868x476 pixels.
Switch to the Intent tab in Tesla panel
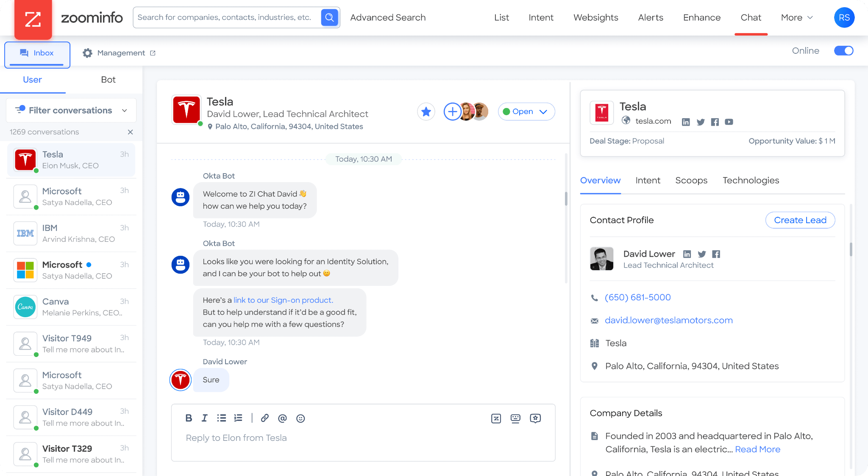pyautogui.click(x=648, y=180)
